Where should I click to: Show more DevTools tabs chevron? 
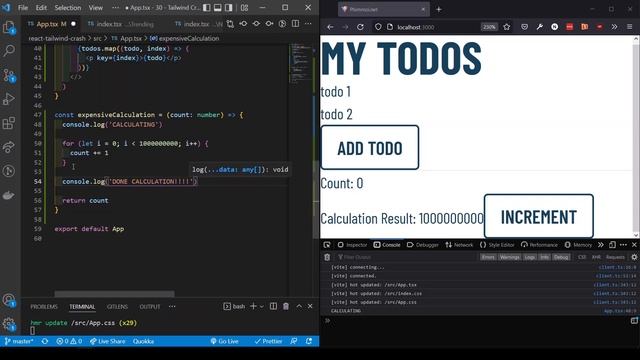[x=601, y=245]
